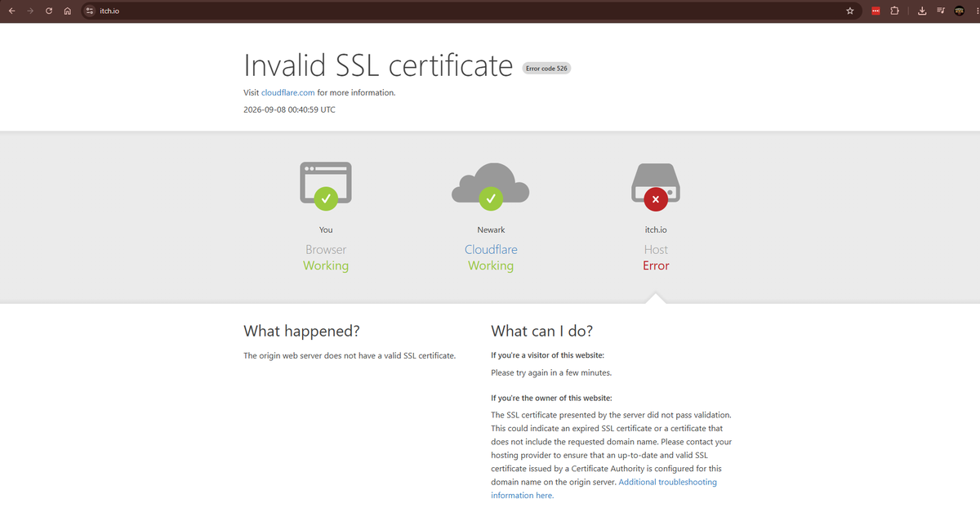Click the origin web server explanation

coord(350,355)
